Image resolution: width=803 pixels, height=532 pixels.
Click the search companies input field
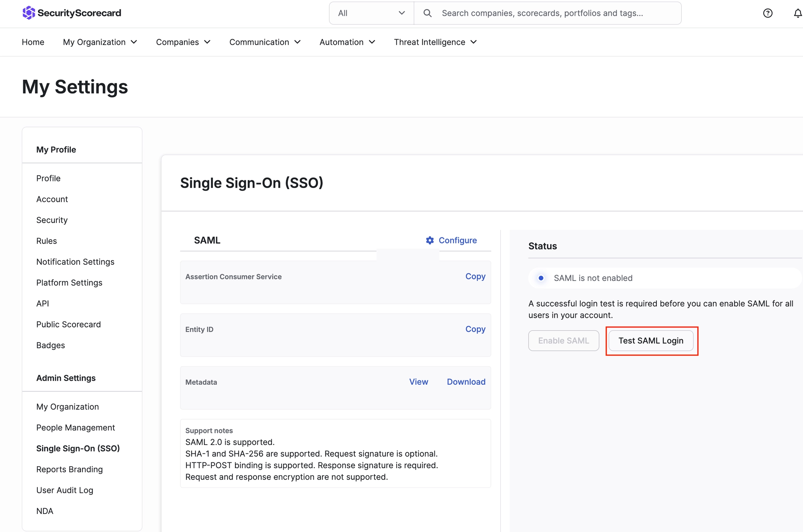[549, 13]
